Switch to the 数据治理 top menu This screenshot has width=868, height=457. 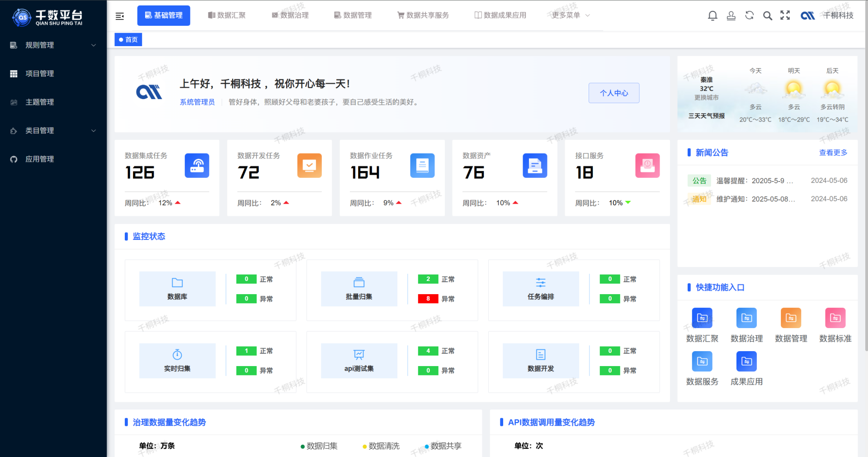tap(290, 15)
